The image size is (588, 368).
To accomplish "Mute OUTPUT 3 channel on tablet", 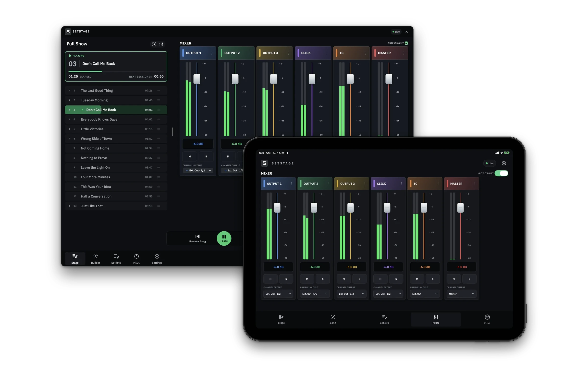I will coord(344,279).
